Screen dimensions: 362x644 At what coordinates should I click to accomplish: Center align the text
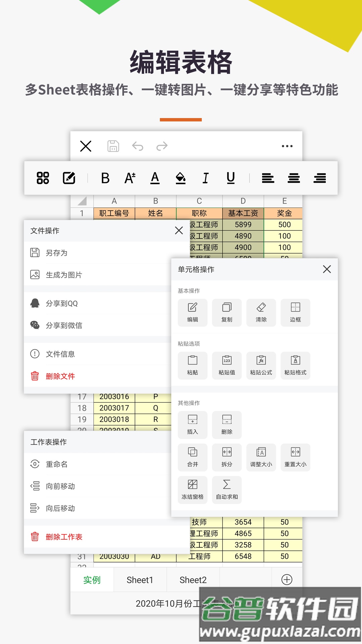pos(294,178)
